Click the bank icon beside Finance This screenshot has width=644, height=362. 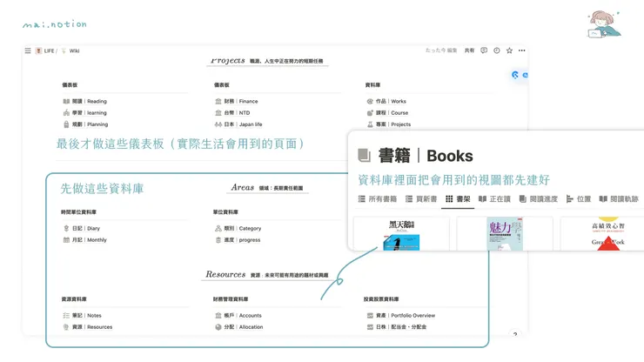click(x=218, y=101)
